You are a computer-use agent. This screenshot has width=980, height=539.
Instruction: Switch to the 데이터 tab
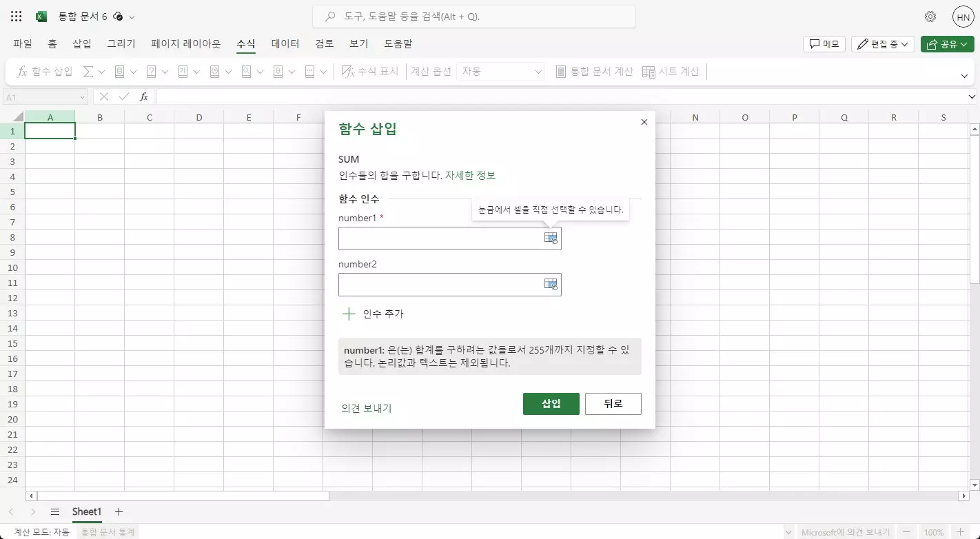coord(285,43)
